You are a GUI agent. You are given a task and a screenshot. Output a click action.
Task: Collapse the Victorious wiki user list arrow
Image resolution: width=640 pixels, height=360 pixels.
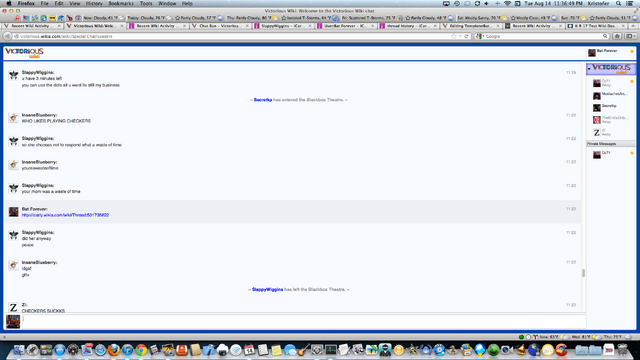point(589,69)
